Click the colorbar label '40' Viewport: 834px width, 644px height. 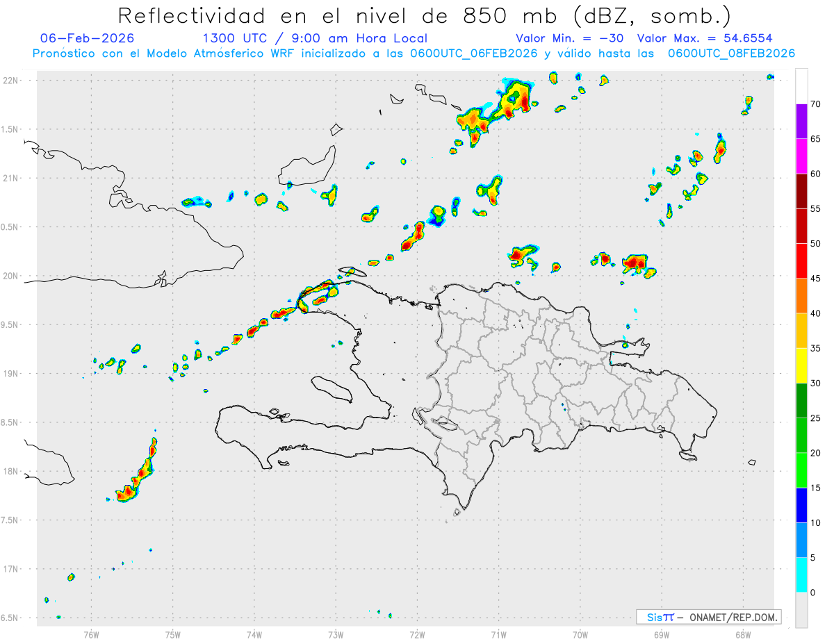click(x=816, y=313)
